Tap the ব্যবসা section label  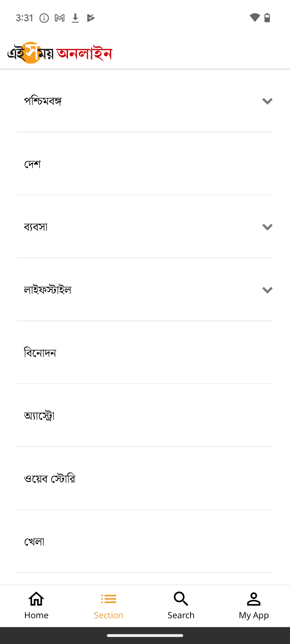click(x=36, y=227)
